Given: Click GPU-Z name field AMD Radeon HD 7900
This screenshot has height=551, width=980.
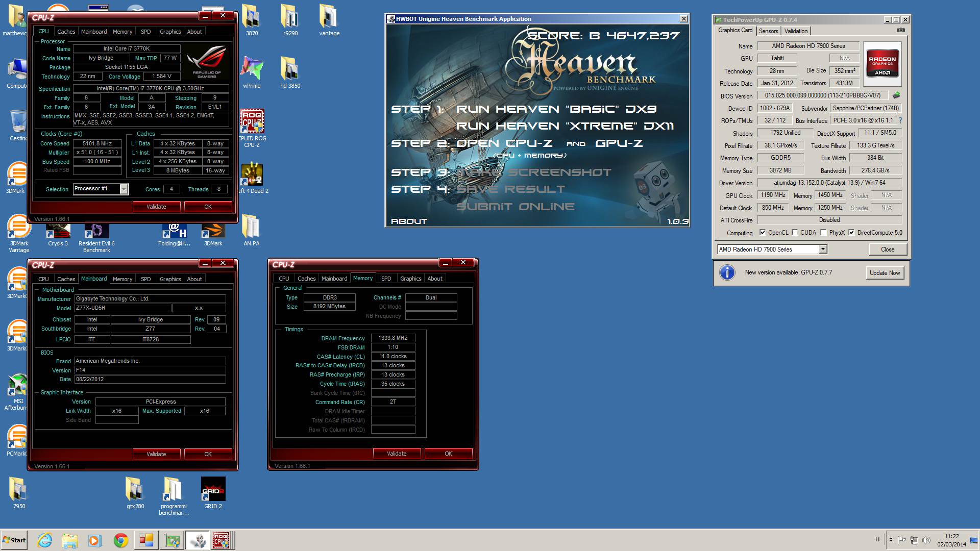Looking at the screenshot, I should [x=808, y=46].
